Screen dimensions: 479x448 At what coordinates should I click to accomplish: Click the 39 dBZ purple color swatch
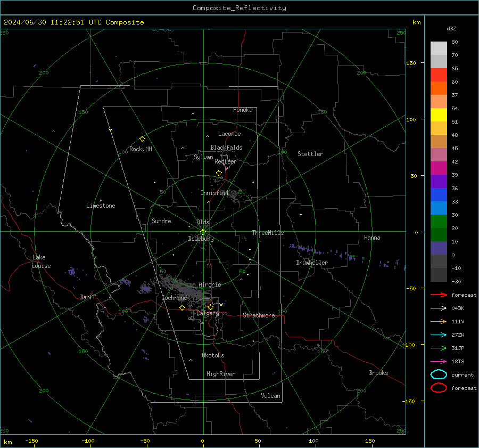[x=439, y=181]
